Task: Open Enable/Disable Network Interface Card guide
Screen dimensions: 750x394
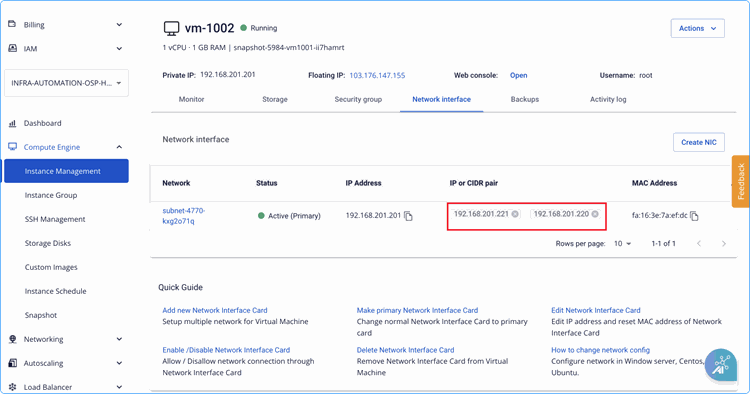Action: (226, 350)
